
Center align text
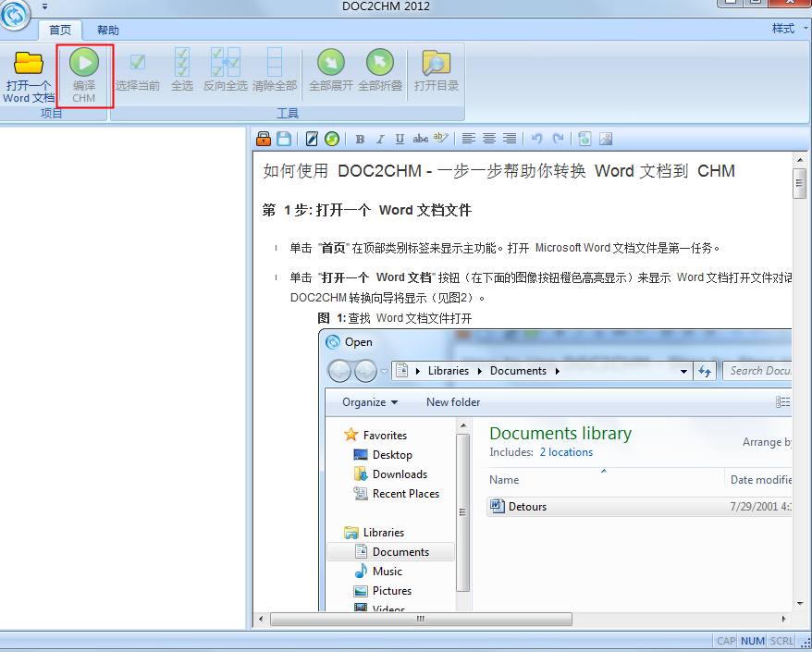489,139
